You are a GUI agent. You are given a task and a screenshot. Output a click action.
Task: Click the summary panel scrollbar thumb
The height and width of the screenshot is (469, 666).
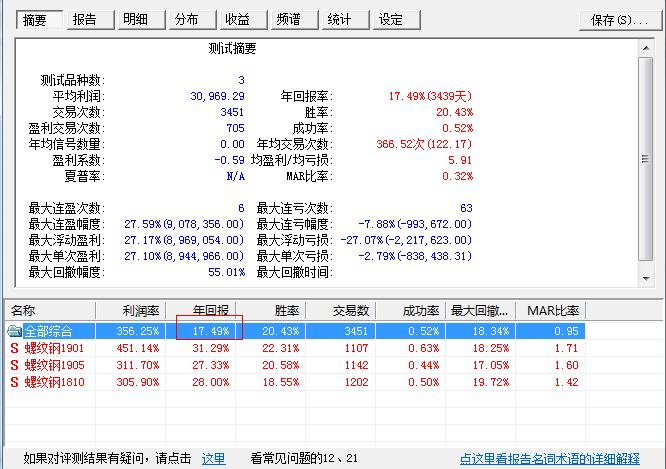pos(646,159)
